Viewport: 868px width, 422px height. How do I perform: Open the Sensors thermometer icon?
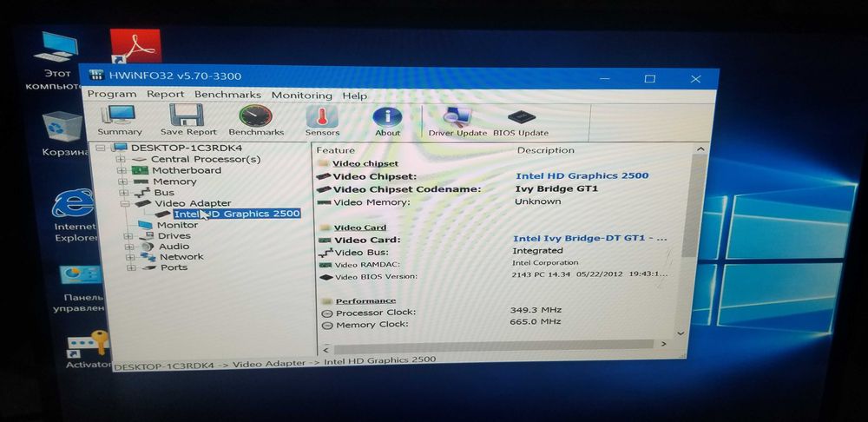click(x=322, y=121)
